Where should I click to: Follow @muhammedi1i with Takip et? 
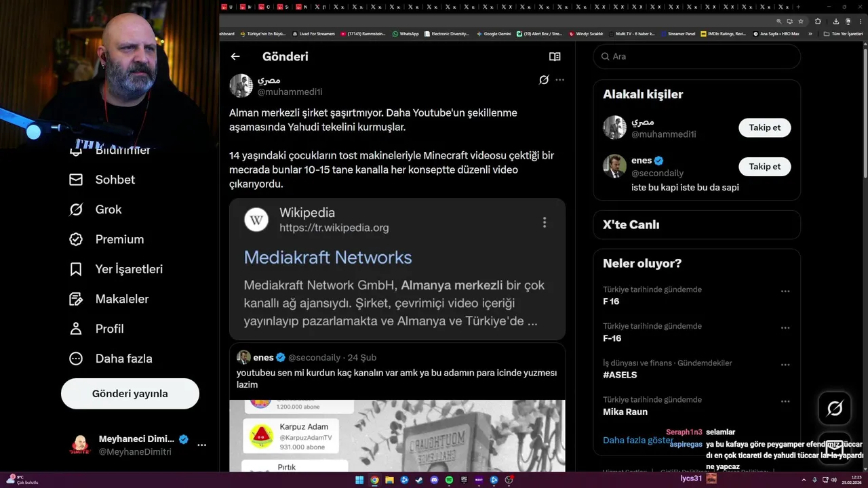[764, 127]
